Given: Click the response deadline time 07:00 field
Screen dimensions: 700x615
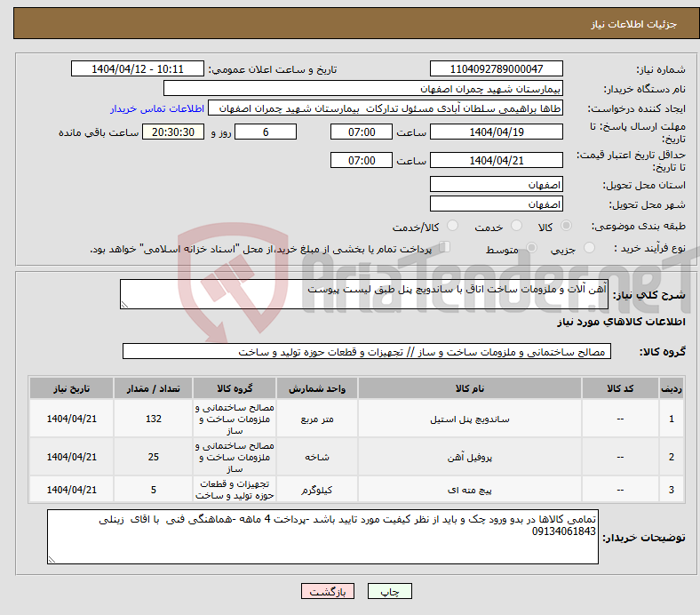Looking at the screenshot, I should coord(362,132).
